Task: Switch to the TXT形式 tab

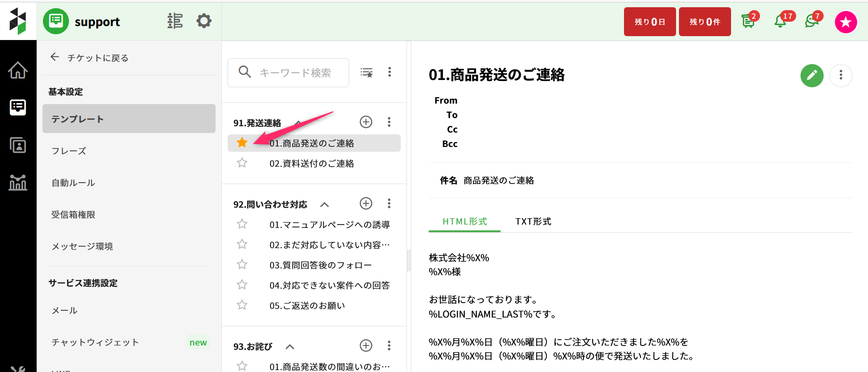Action: pos(533,222)
